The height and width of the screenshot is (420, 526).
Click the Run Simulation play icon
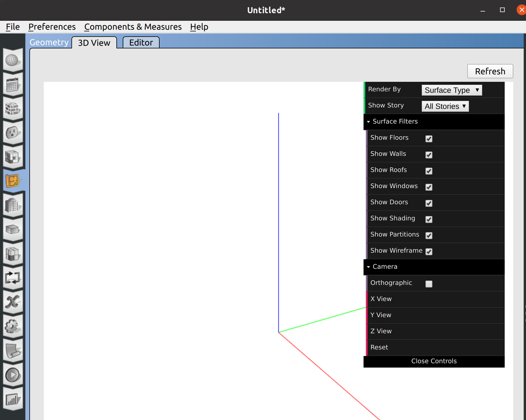click(x=13, y=375)
